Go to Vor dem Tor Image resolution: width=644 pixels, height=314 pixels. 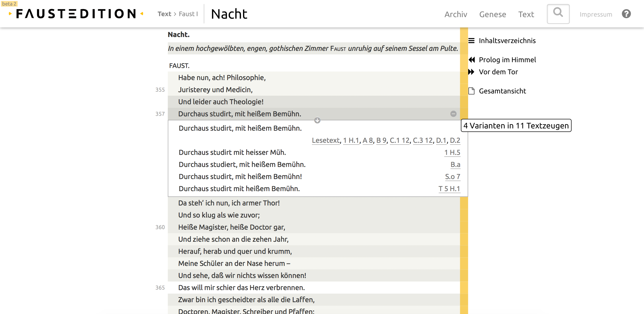(498, 72)
